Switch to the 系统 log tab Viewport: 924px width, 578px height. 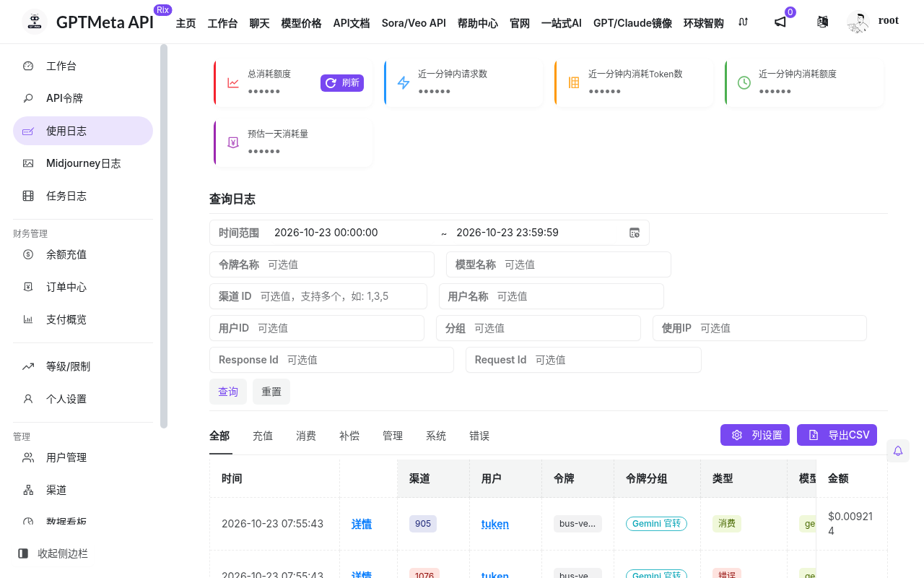pyautogui.click(x=436, y=436)
